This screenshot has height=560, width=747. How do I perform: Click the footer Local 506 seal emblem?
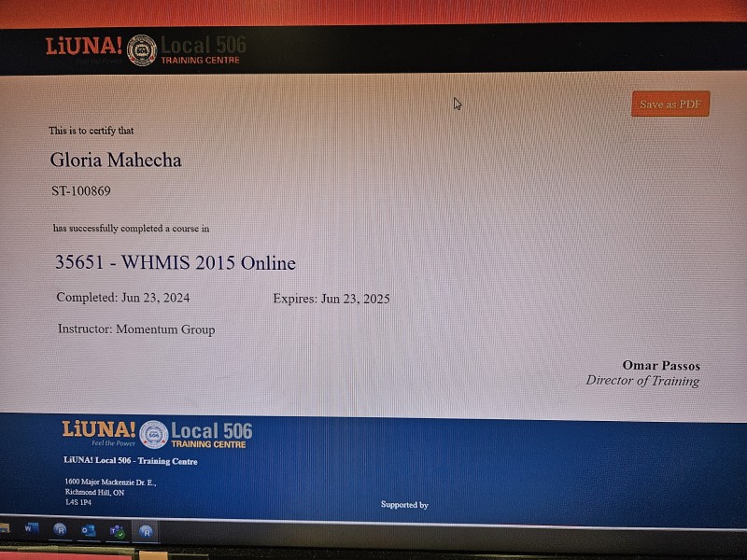154,434
